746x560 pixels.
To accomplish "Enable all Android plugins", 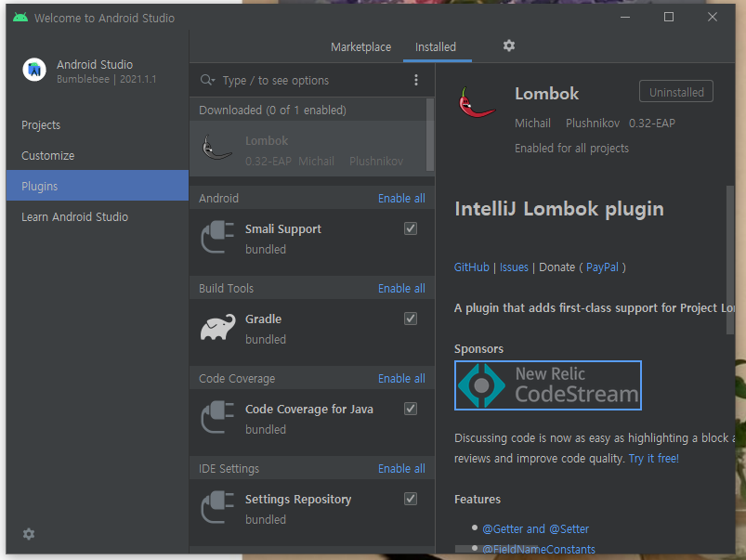I will [x=401, y=199].
